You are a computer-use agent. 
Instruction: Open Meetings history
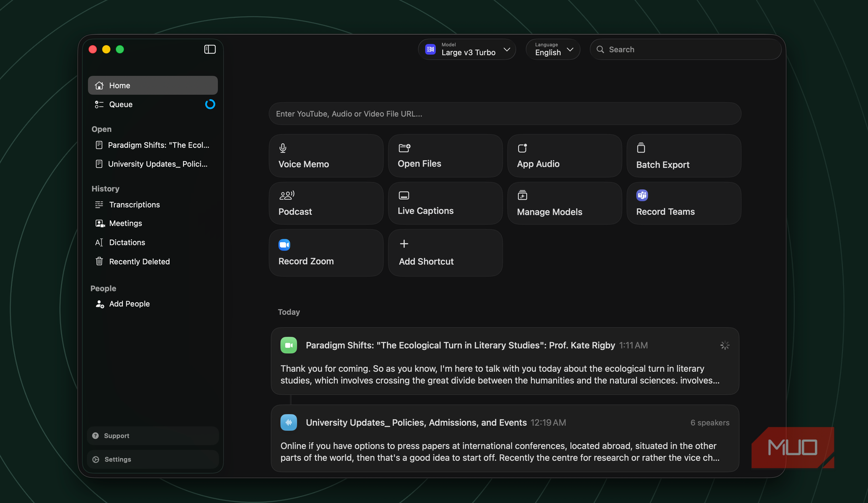point(153,223)
